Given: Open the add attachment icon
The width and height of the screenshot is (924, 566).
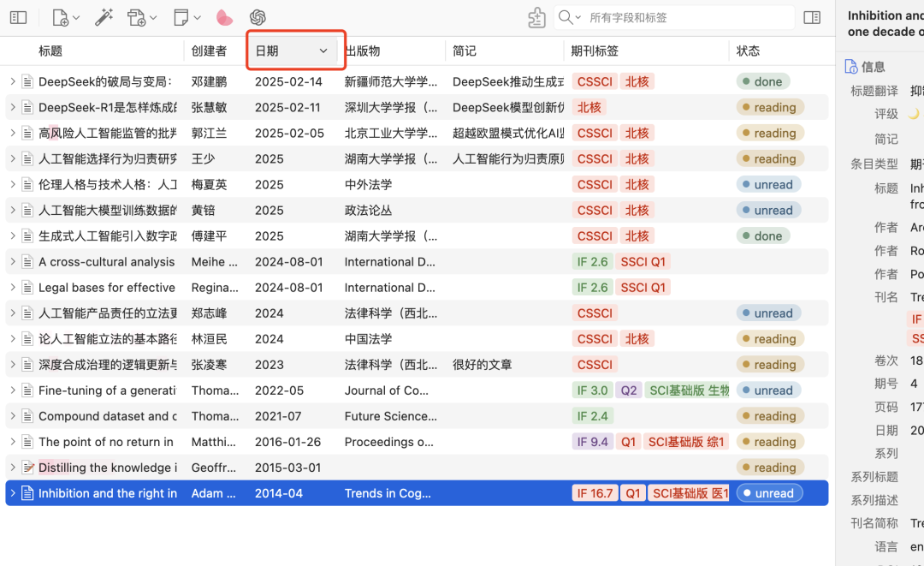Looking at the screenshot, I should (136, 18).
